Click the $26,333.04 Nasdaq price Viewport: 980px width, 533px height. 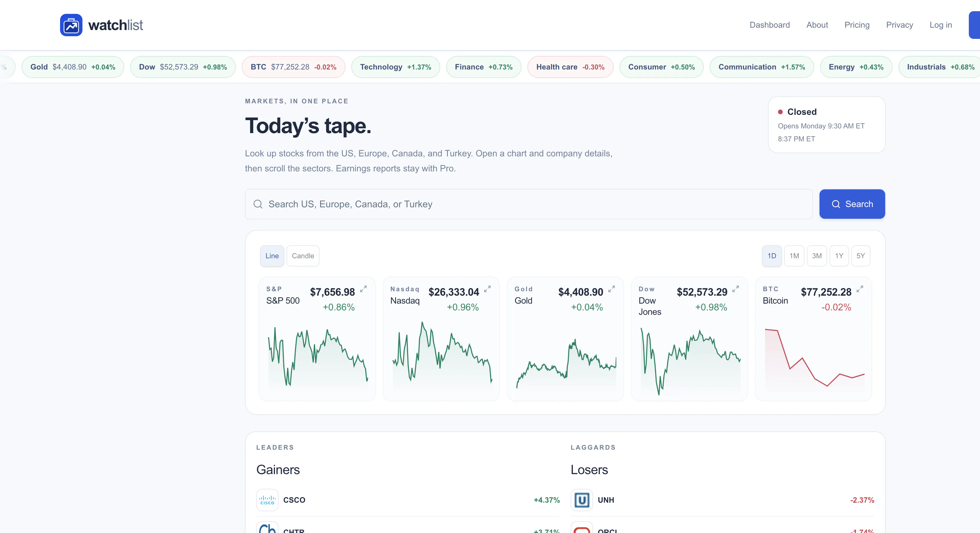tap(453, 292)
